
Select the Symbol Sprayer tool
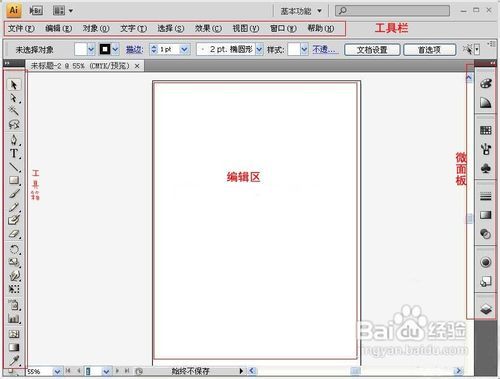coord(14,305)
